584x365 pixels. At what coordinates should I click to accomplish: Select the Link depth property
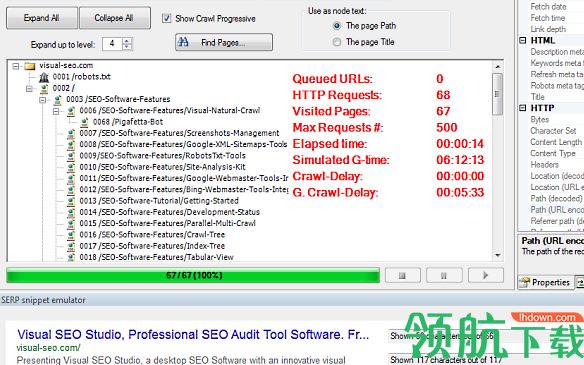point(548,29)
